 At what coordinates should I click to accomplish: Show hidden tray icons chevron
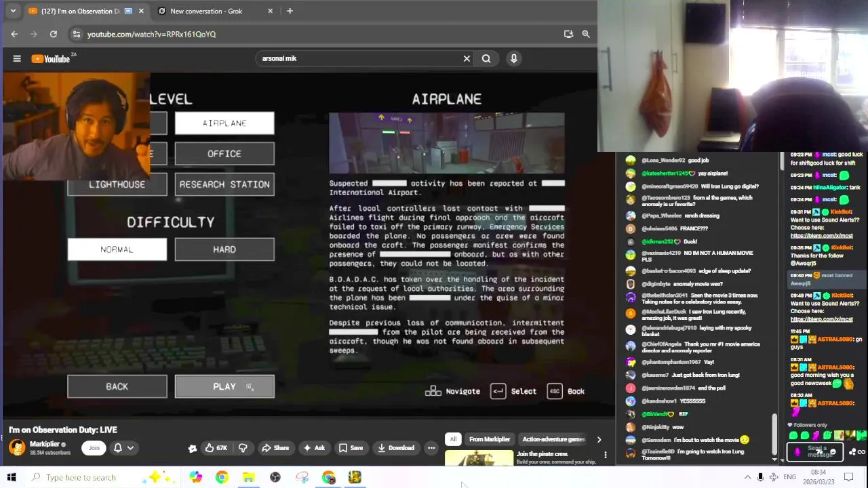point(747,477)
